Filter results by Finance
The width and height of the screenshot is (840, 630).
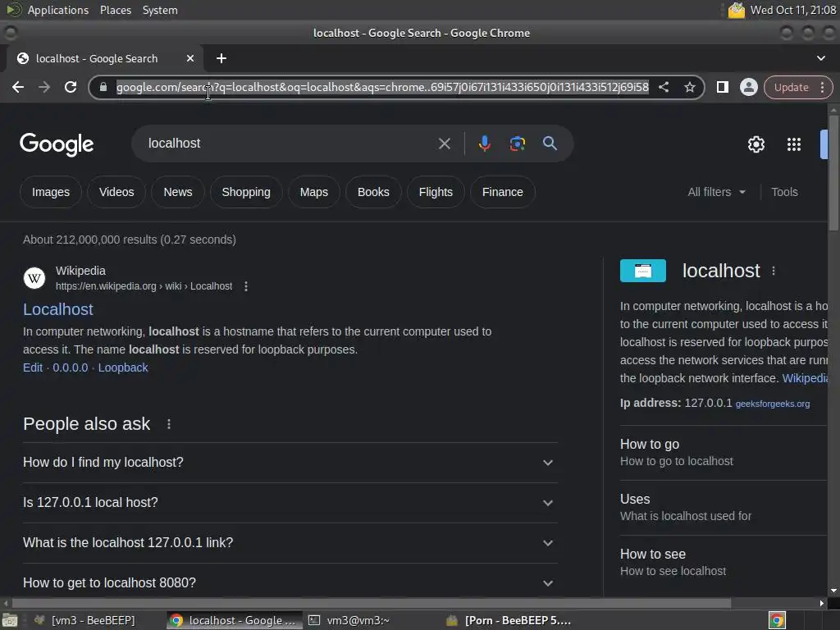coord(503,192)
